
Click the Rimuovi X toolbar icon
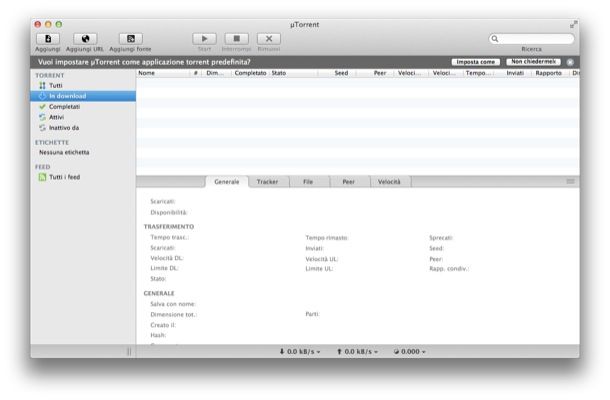pos(266,38)
